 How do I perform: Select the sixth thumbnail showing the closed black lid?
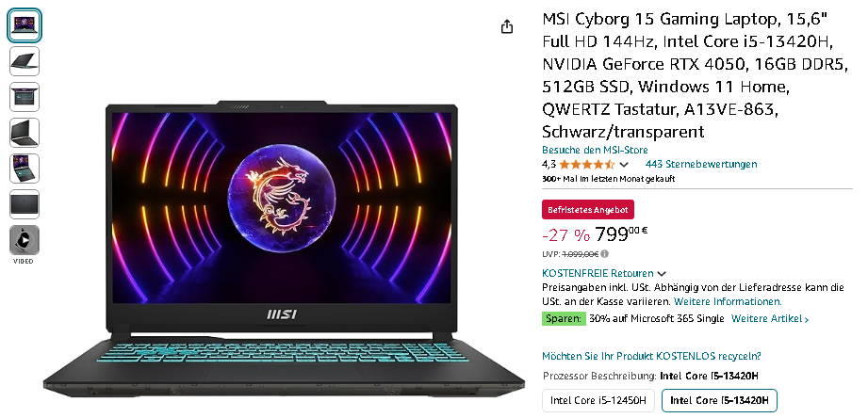click(x=25, y=204)
